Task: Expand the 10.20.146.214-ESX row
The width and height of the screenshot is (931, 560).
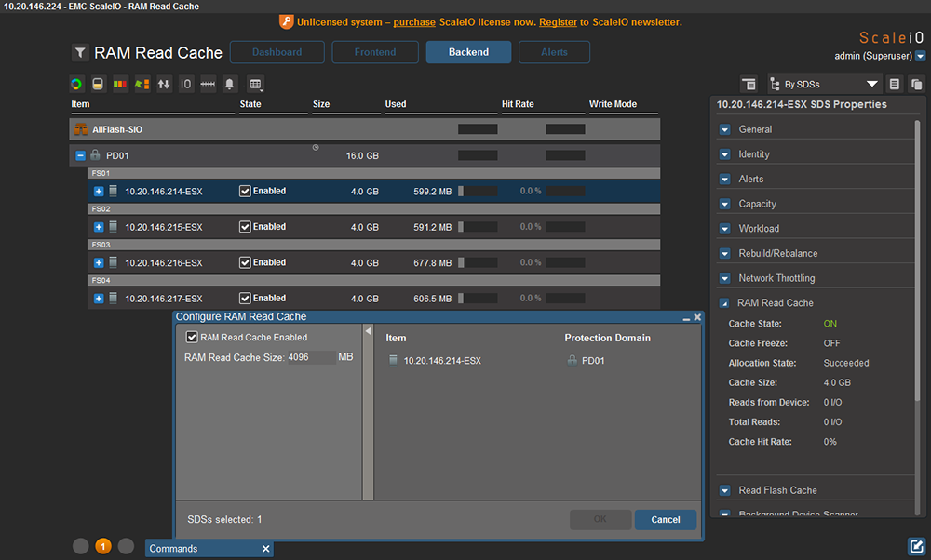Action: point(99,191)
